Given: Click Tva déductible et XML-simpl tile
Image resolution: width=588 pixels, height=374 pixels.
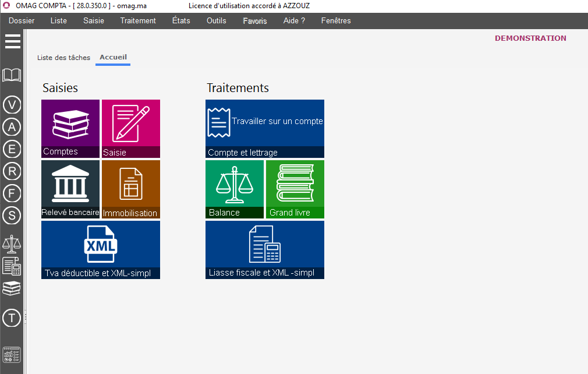Looking at the screenshot, I should 101,249.
